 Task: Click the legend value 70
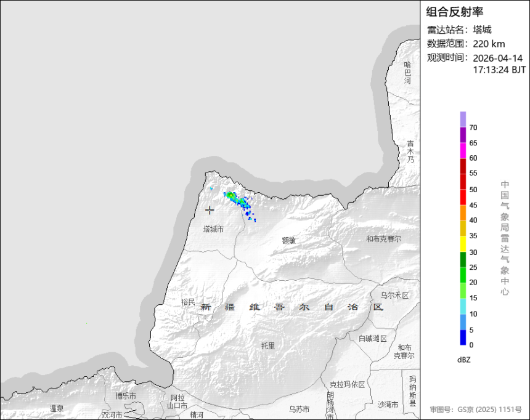click(x=473, y=127)
